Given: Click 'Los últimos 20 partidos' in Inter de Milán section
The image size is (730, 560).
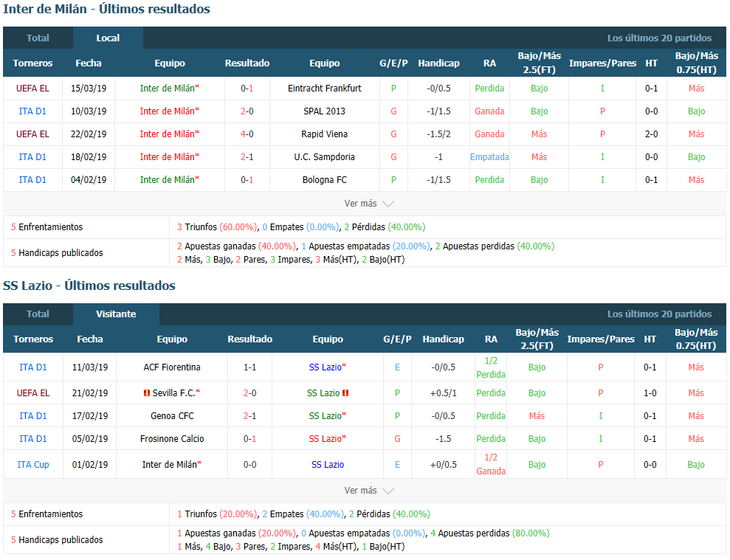Looking at the screenshot, I should pos(659,38).
